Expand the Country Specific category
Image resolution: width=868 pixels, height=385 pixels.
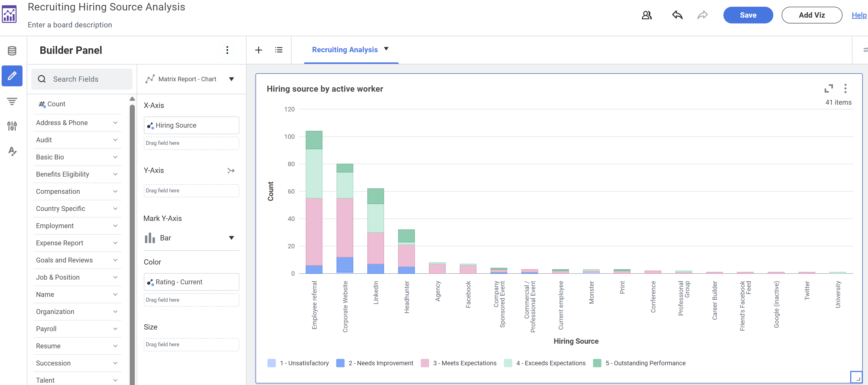click(x=77, y=209)
